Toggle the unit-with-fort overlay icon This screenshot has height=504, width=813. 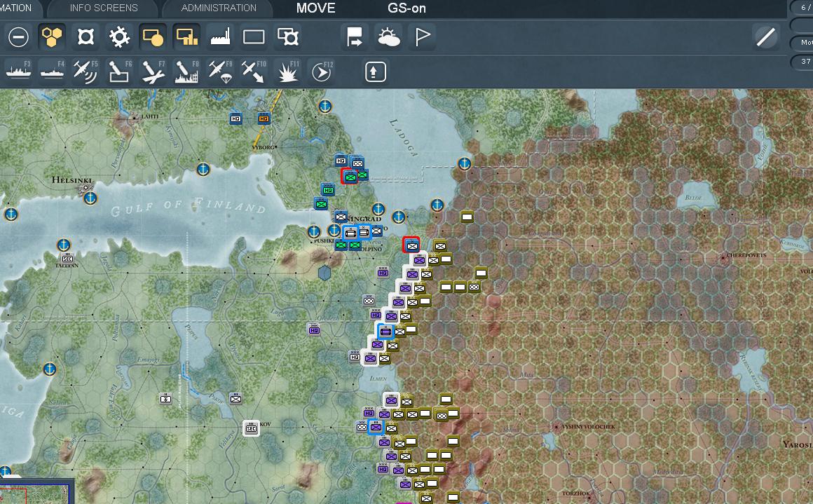pos(288,37)
